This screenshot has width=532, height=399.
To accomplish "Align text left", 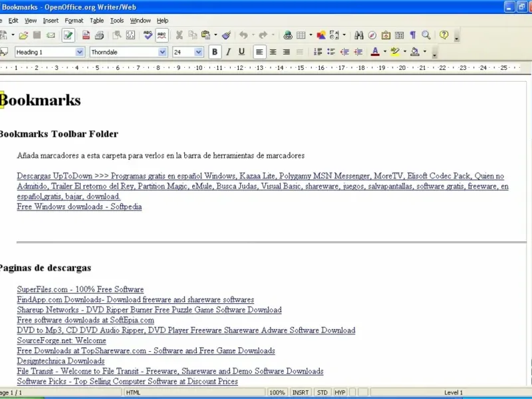I will pos(259,53).
